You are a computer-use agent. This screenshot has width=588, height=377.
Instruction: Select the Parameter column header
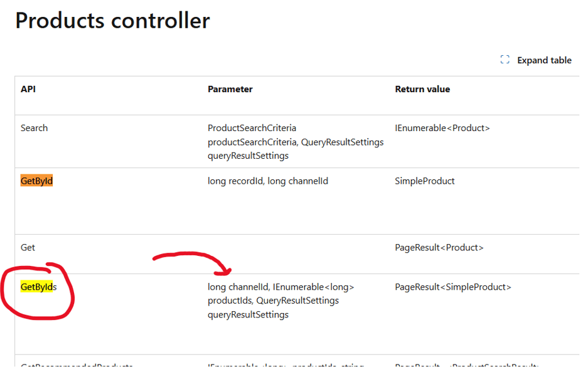click(230, 89)
